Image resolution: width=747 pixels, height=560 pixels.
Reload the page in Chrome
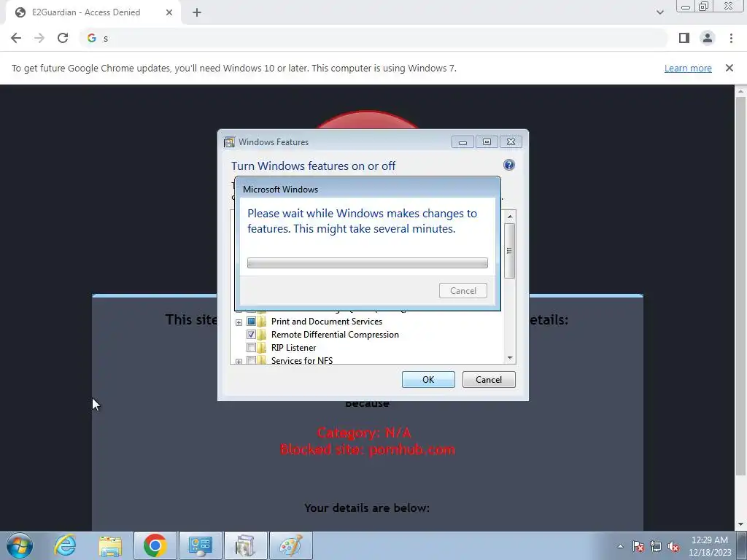(63, 38)
